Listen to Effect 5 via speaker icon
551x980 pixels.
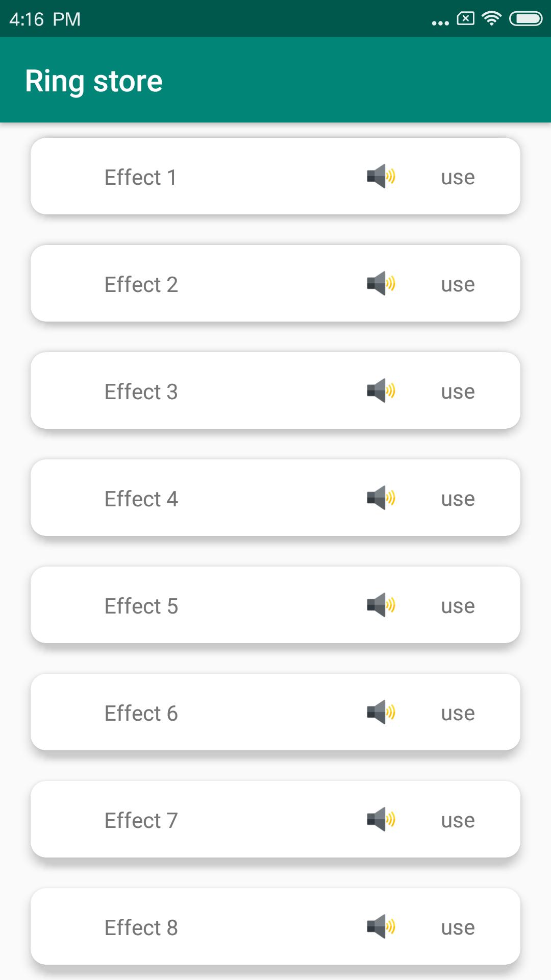(x=381, y=605)
